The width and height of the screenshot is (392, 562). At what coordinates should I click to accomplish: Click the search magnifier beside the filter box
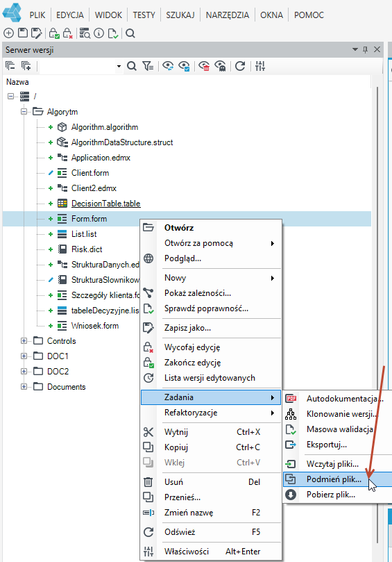(x=131, y=66)
